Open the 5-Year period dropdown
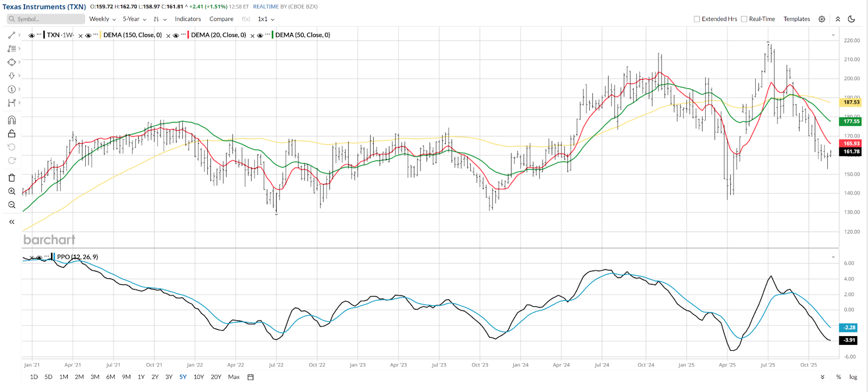Screen dimensions: 868x392 135,19
